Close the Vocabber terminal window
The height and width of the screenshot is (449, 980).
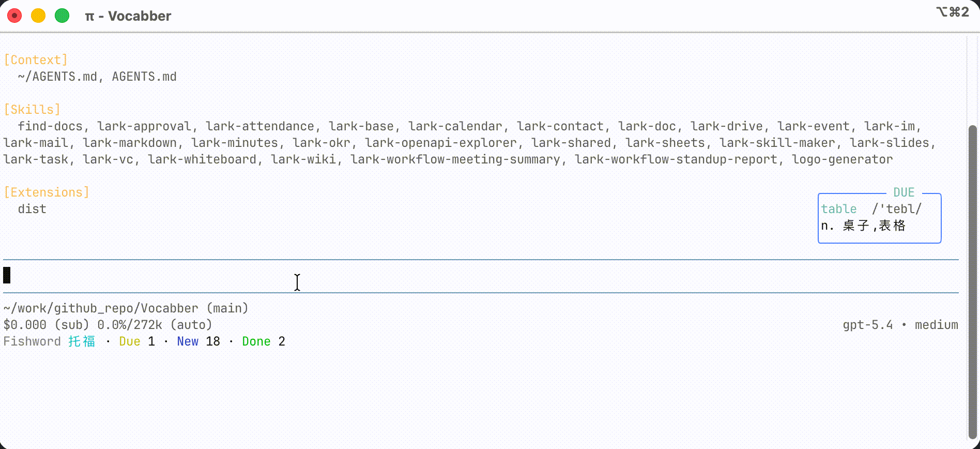tap(14, 16)
